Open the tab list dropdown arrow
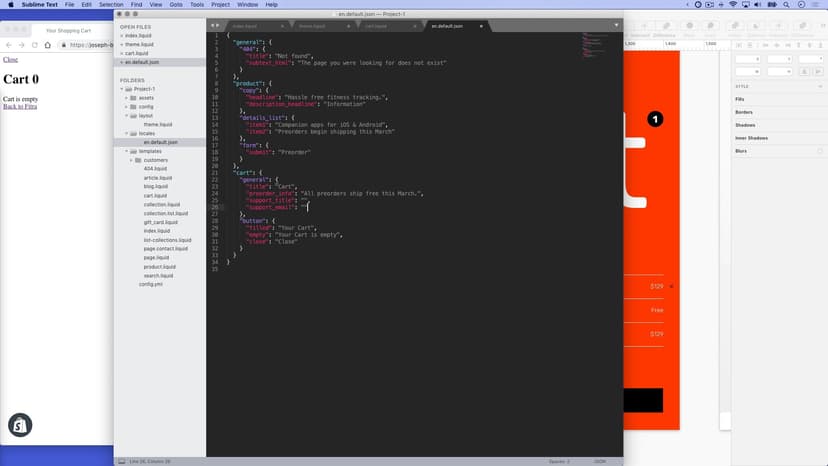828x466 pixels. (x=616, y=25)
